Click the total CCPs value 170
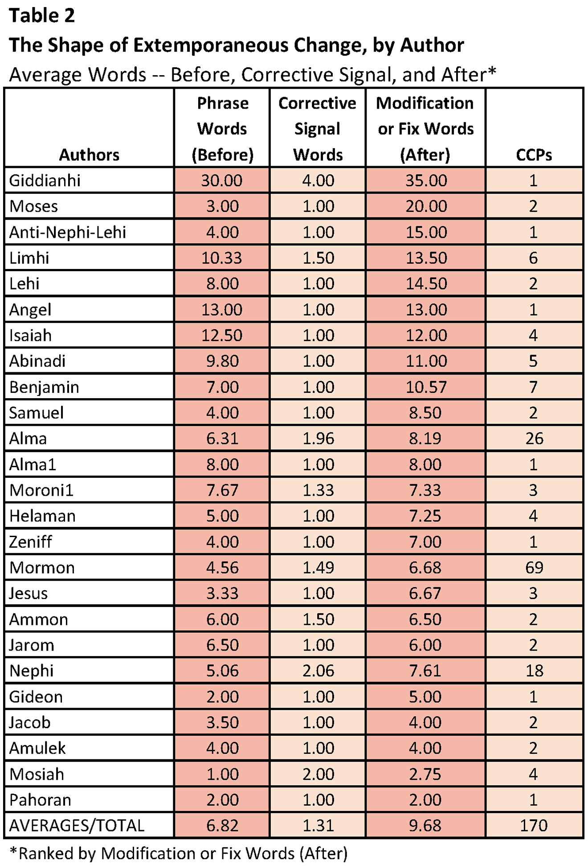 [534, 826]
